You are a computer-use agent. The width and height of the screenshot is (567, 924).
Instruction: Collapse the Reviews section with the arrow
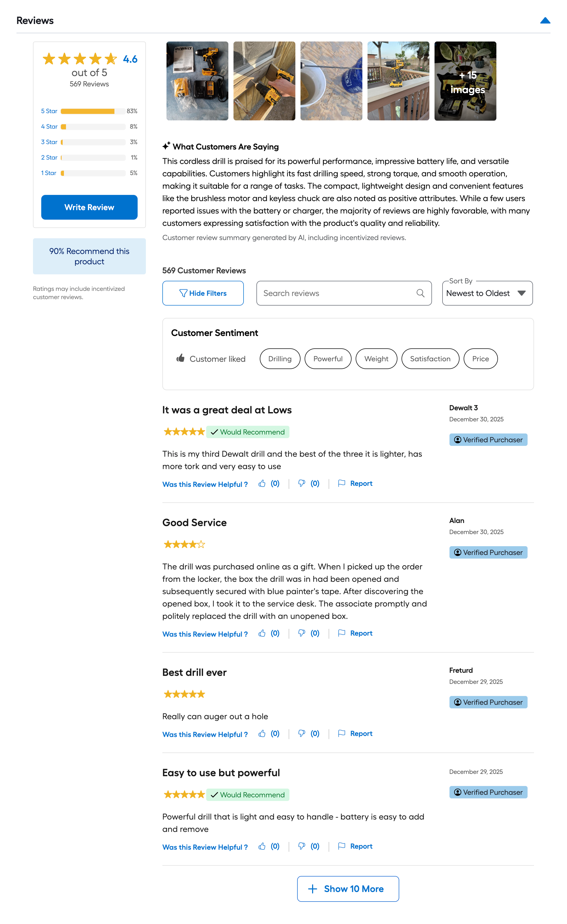pos(545,21)
